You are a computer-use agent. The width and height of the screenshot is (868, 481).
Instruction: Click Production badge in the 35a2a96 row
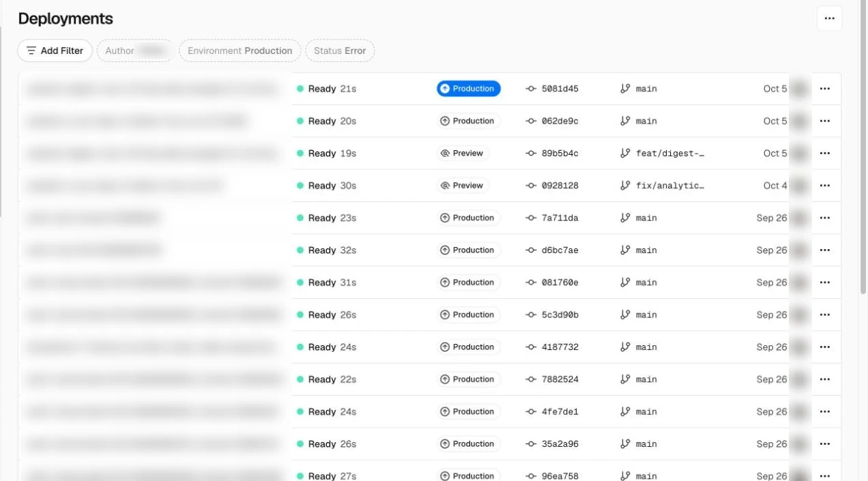(469, 444)
